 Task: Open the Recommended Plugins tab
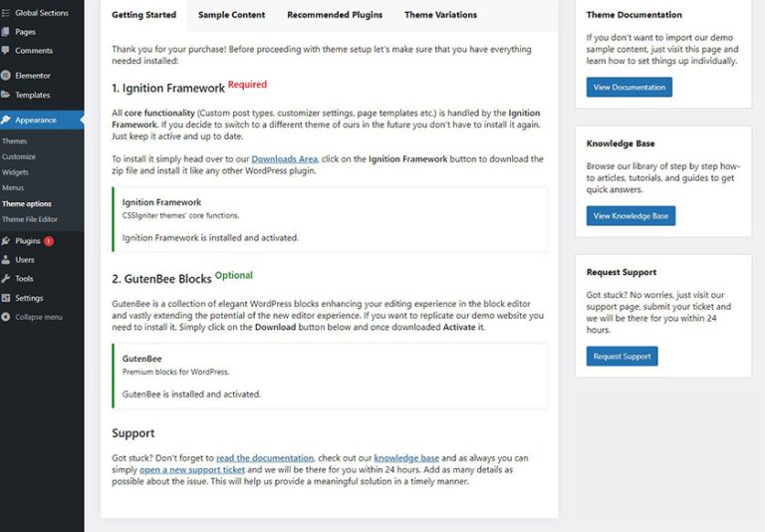coord(334,15)
